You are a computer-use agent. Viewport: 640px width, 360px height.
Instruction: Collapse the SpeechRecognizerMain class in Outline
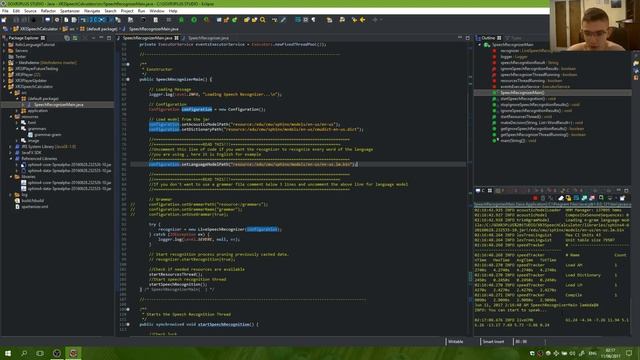click(x=480, y=45)
